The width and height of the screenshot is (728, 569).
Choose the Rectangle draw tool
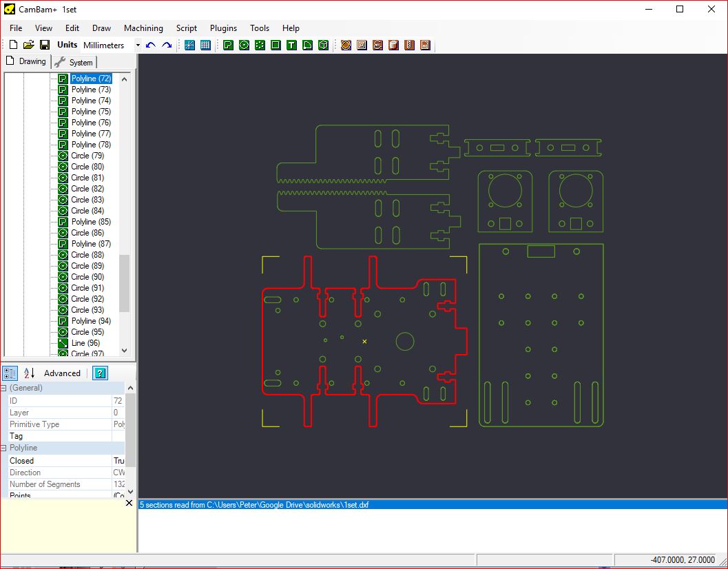(275, 45)
